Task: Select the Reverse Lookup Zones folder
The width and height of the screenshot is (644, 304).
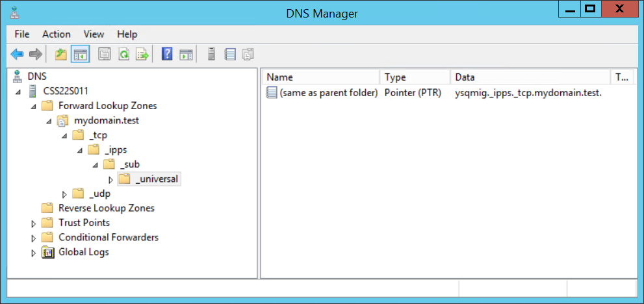Action: coord(107,209)
